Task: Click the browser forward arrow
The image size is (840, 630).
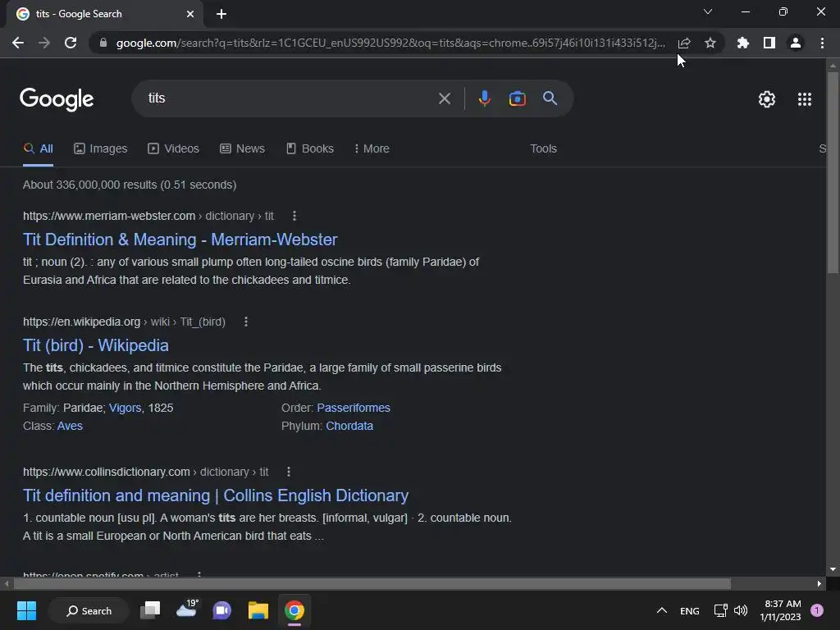Action: [x=44, y=43]
